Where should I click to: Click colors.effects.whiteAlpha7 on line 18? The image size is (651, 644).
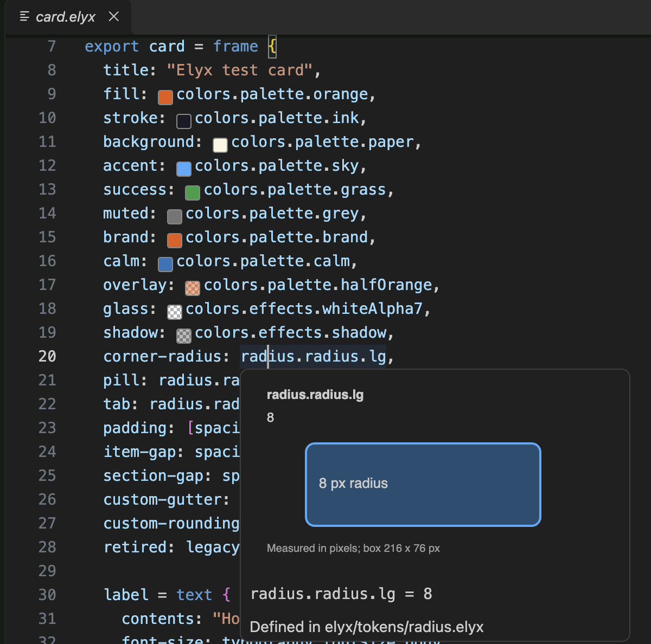pos(304,308)
